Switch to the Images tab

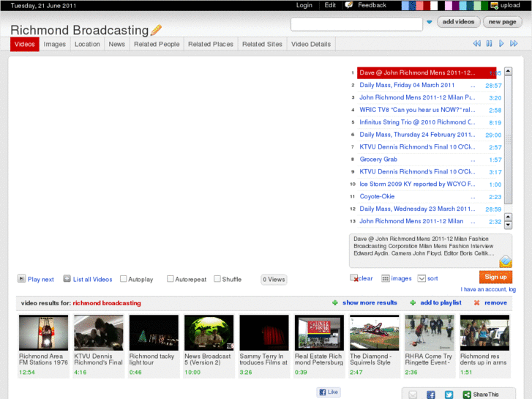click(55, 44)
